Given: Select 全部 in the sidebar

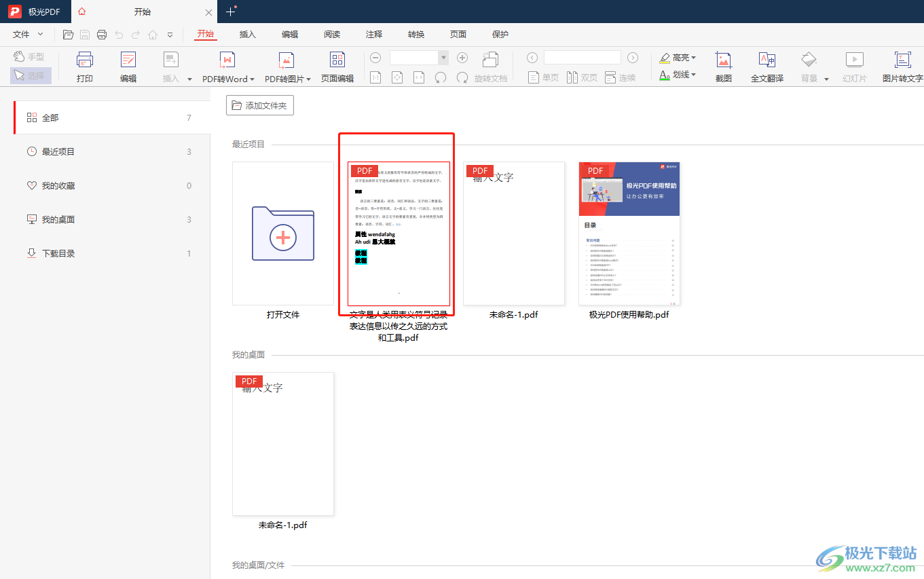Looking at the screenshot, I should 112,118.
